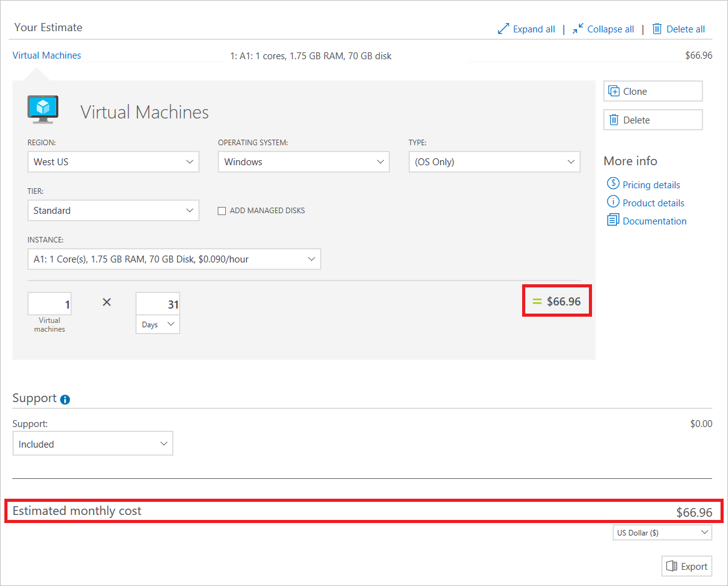Open the Product details link
This screenshot has height=586, width=728.
click(653, 203)
